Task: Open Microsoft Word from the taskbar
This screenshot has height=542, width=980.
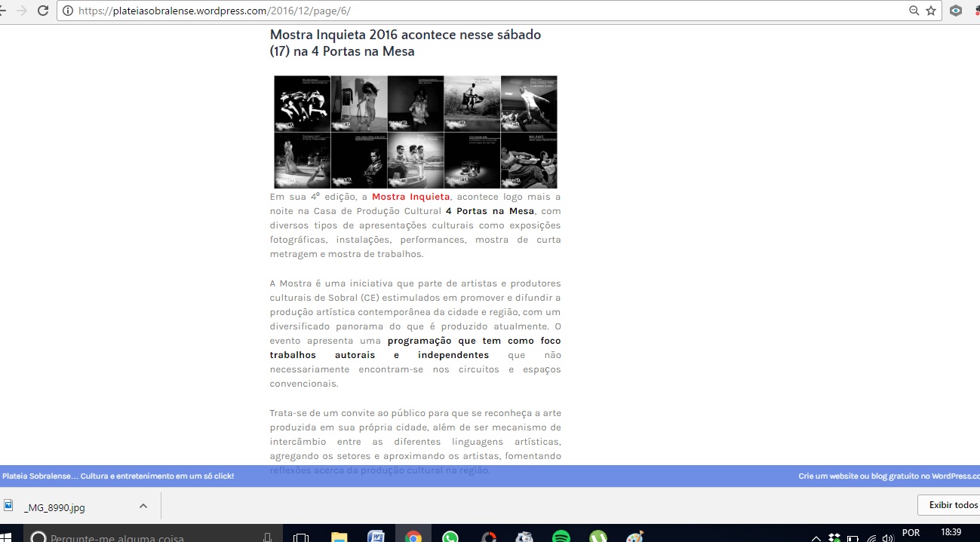Action: pyautogui.click(x=376, y=537)
